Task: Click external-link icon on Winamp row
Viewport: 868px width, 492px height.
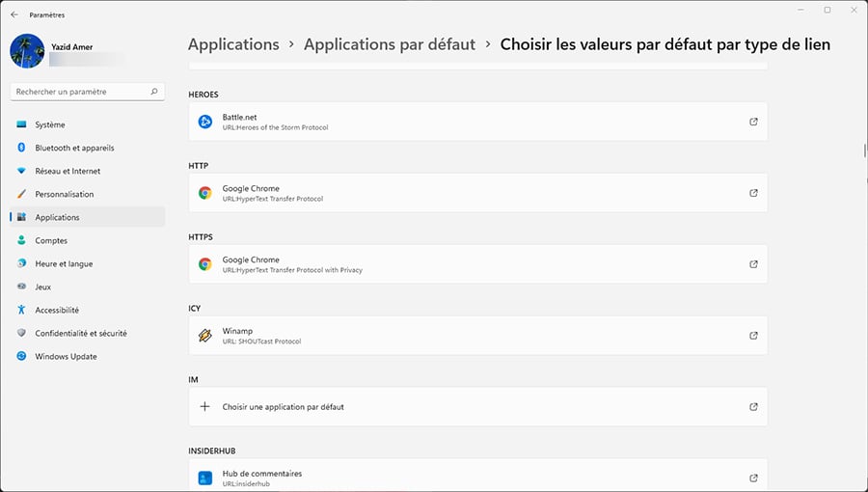Action: [x=753, y=336]
